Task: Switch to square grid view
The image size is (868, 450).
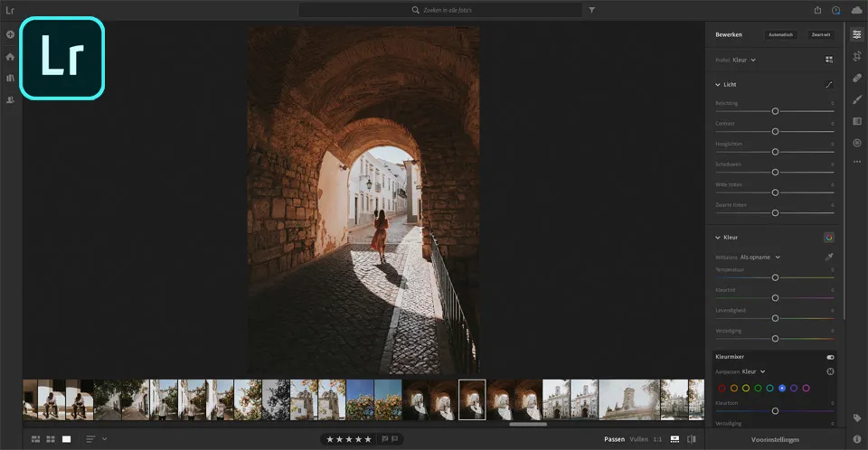Action: click(51, 439)
